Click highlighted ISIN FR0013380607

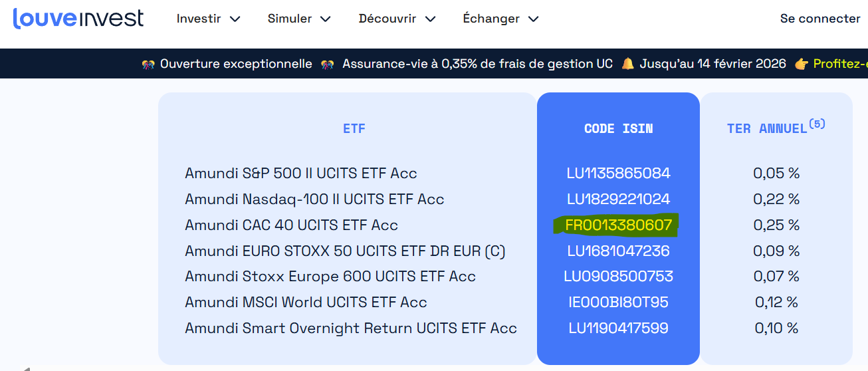[618, 225]
